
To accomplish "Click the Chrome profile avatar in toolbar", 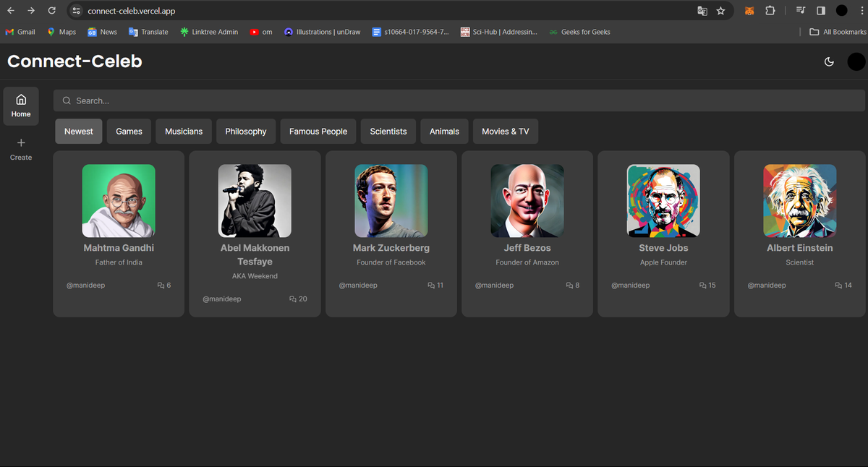I will point(841,11).
